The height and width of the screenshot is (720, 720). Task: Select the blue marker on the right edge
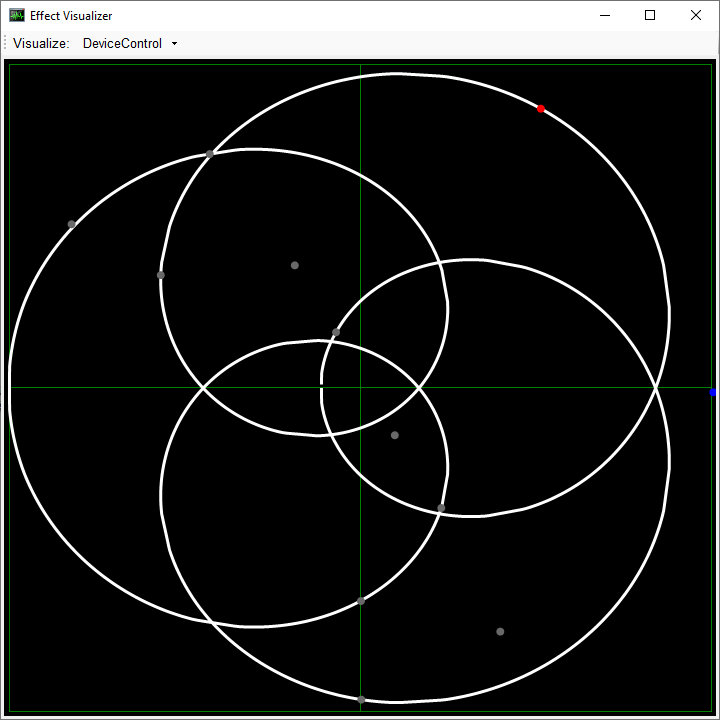click(x=713, y=393)
